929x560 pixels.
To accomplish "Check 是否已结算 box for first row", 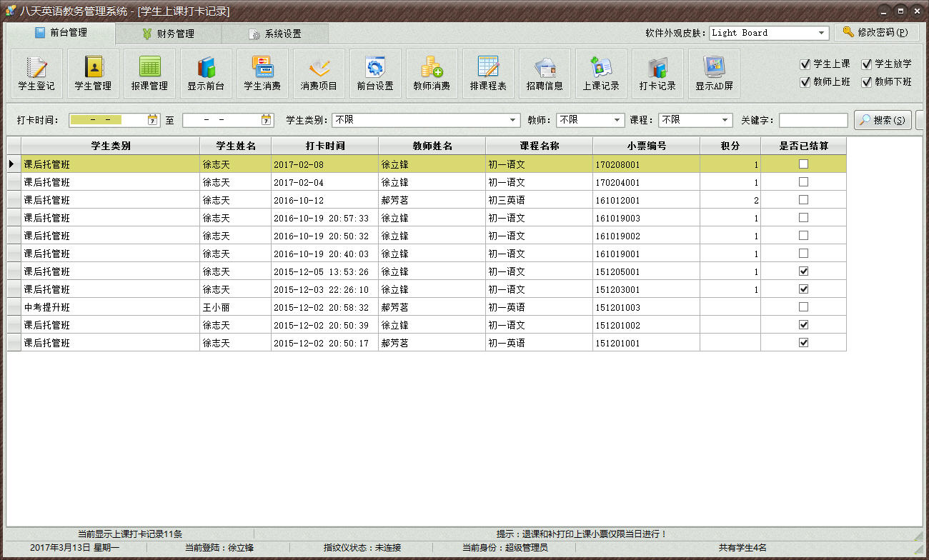I will [803, 164].
